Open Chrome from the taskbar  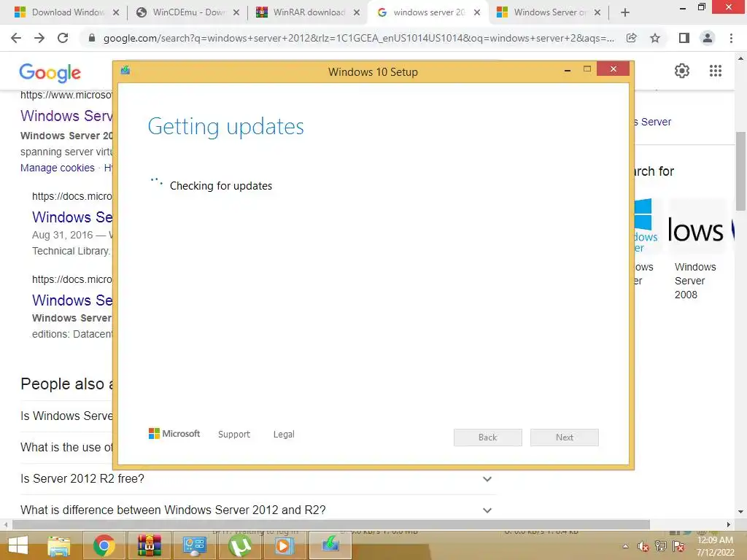pos(104,545)
